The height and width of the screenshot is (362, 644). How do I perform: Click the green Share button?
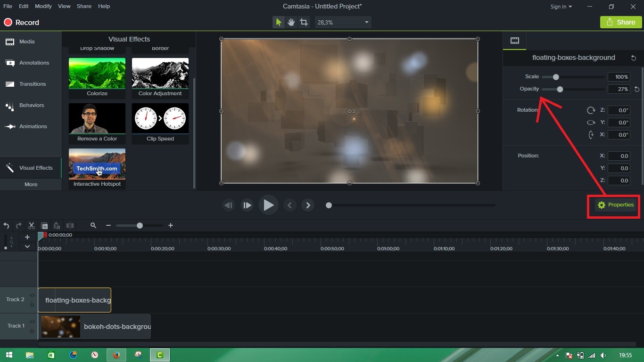pyautogui.click(x=620, y=22)
